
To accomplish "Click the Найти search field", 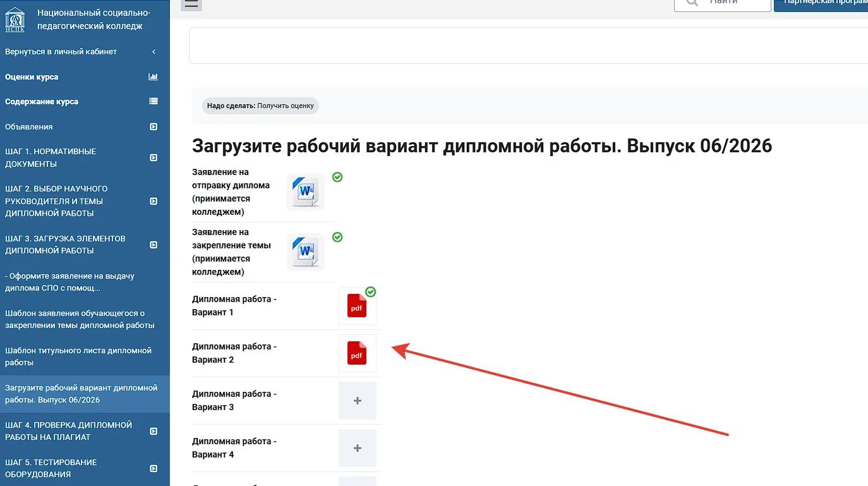I will 723,5.
